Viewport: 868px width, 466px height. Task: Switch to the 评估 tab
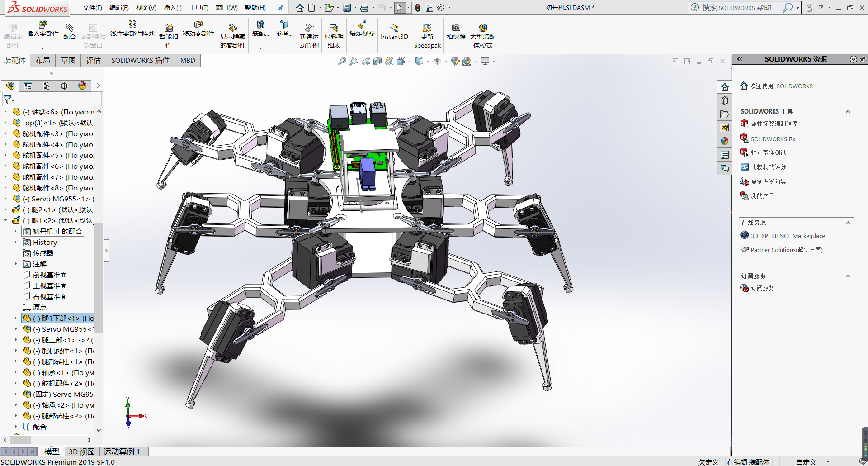pos(94,61)
